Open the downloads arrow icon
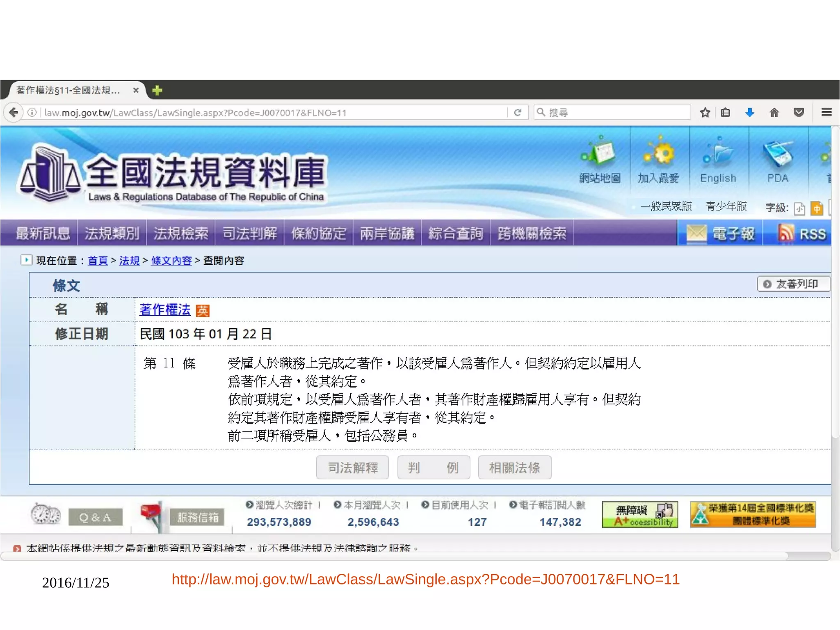This screenshot has width=840, height=630. pos(750,112)
